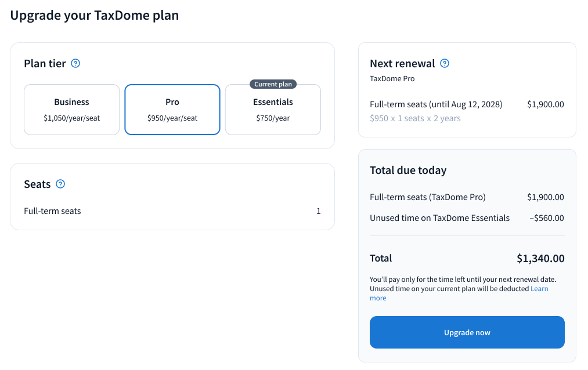The image size is (588, 370).
Task: Click the Current plan badge
Action: coord(273,84)
